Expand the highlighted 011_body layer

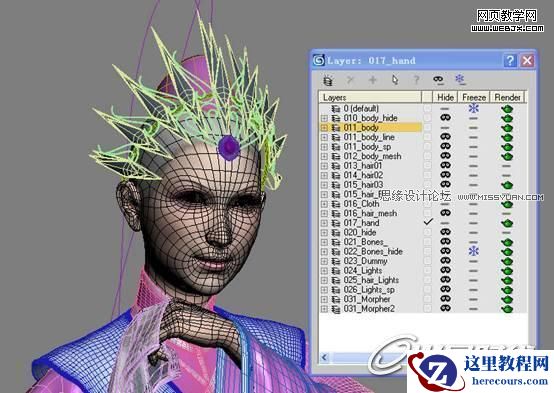[x=324, y=128]
